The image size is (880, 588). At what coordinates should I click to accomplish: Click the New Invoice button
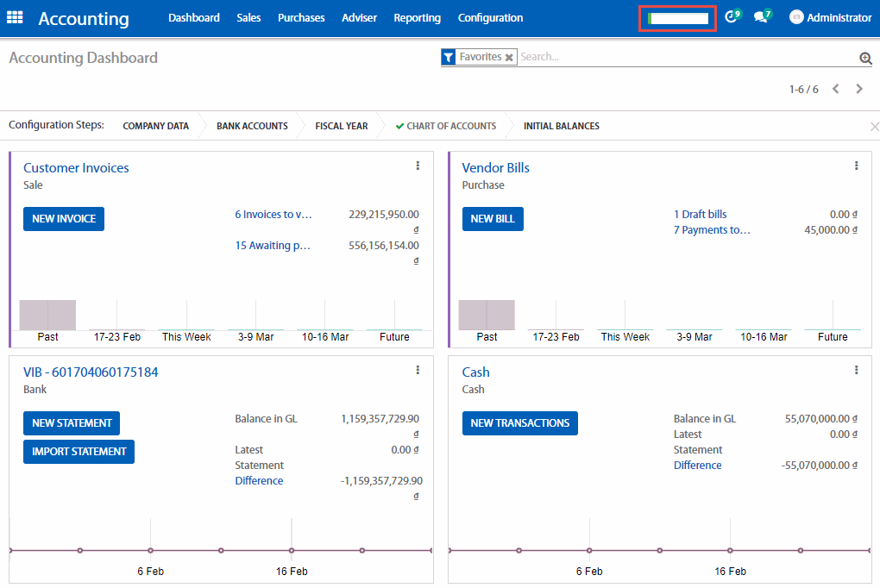64,219
